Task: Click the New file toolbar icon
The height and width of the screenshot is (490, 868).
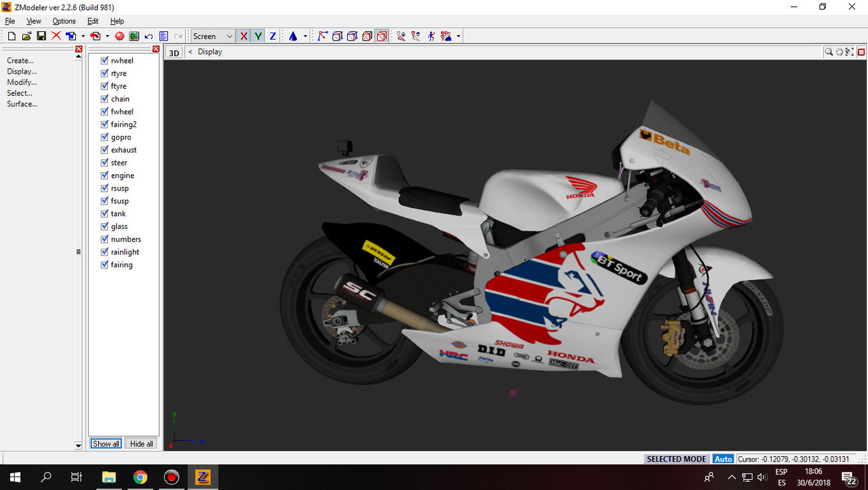Action: coord(12,36)
